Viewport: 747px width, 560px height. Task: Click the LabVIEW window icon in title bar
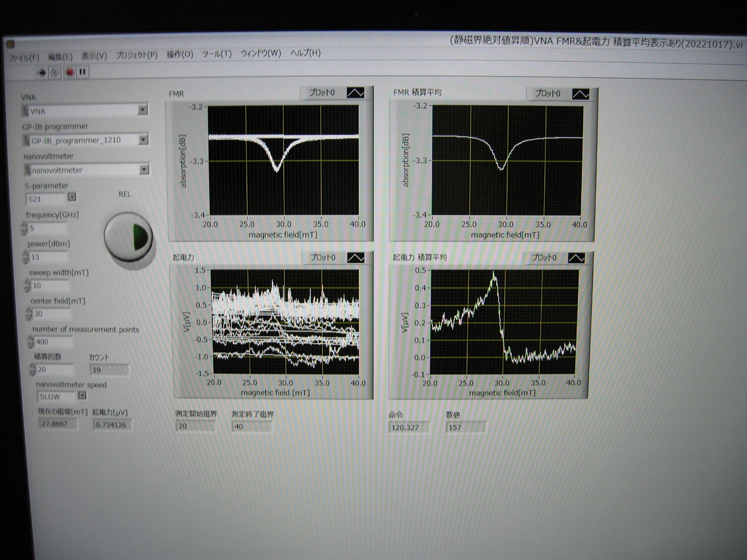point(10,44)
